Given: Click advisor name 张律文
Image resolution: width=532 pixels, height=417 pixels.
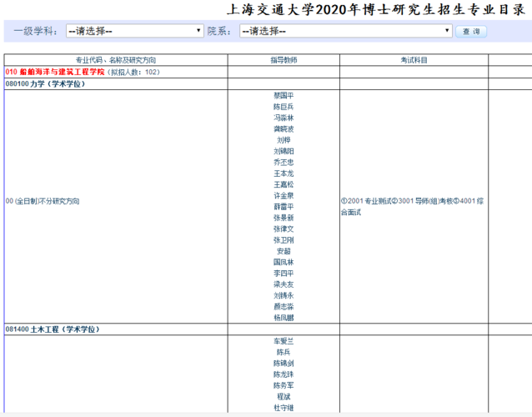Looking at the screenshot, I should coord(284,229).
